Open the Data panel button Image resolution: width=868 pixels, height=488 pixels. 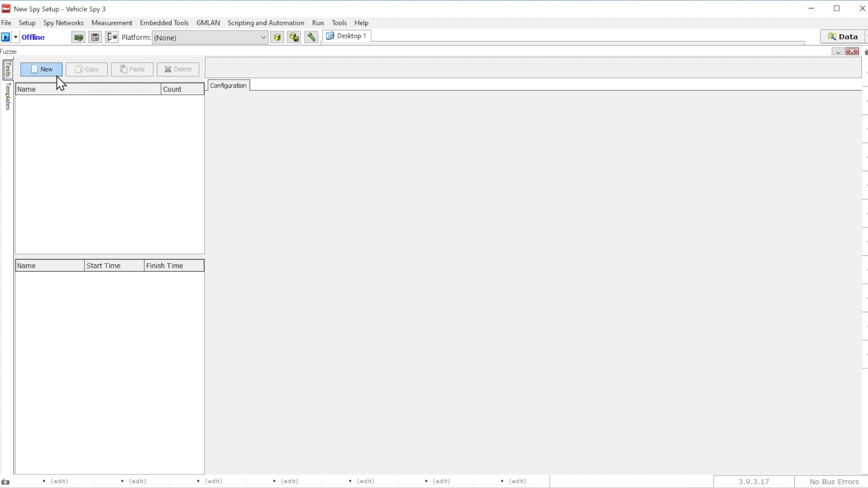click(843, 37)
